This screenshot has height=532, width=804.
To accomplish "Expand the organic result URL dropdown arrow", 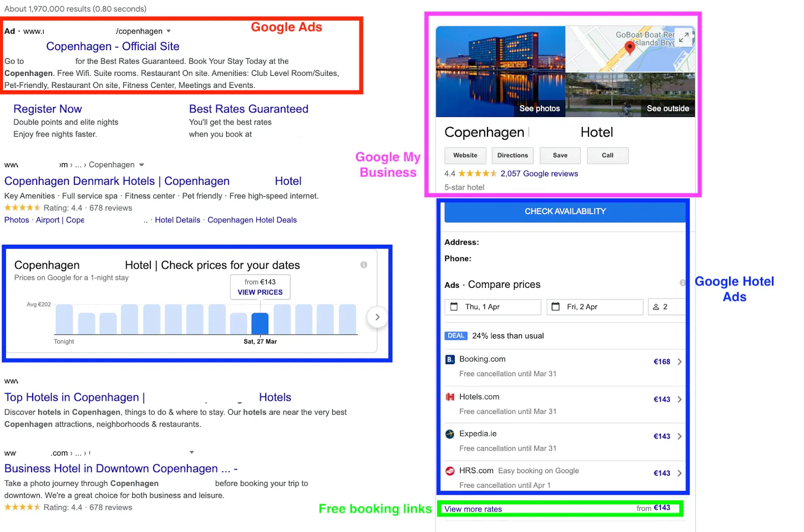I will tap(142, 165).
